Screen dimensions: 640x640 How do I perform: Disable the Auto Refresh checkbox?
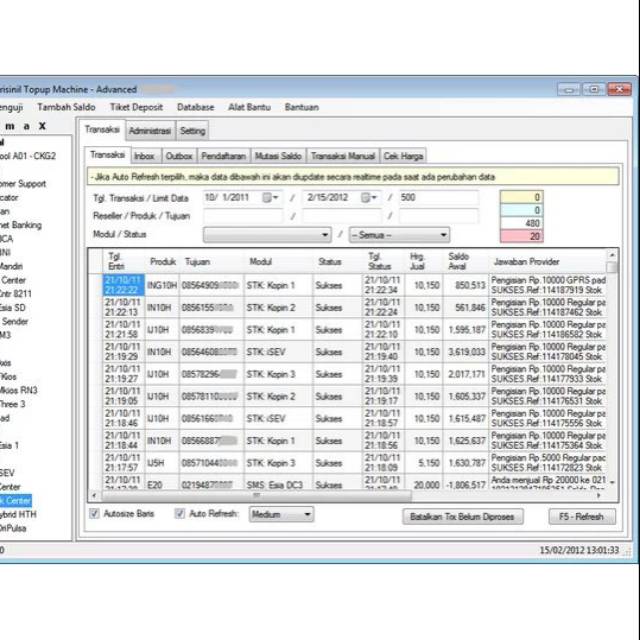coord(180,514)
